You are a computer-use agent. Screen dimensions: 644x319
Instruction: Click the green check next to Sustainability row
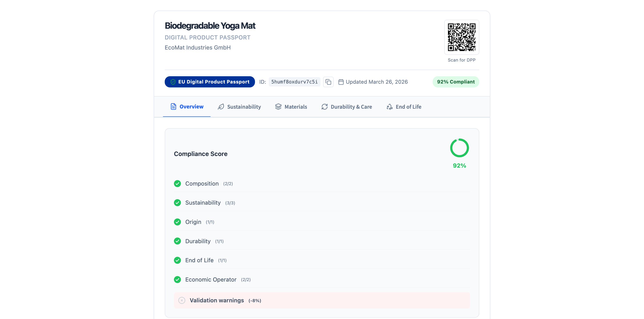point(177,203)
